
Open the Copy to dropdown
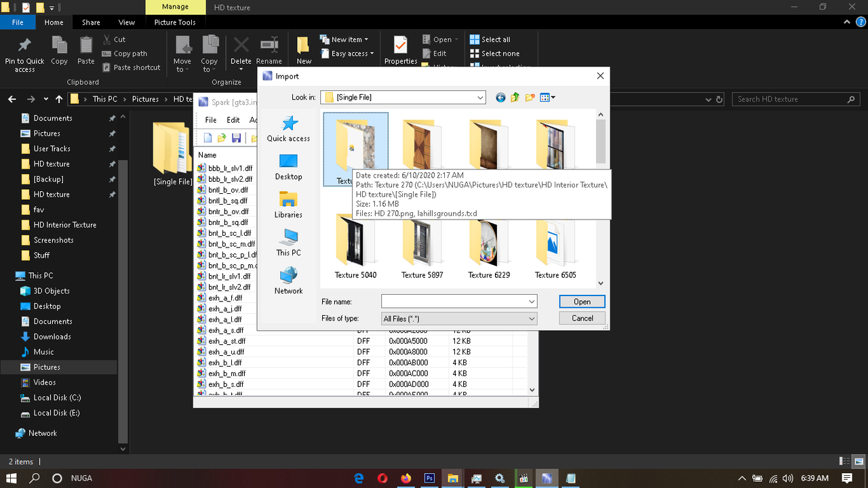pyautogui.click(x=210, y=54)
